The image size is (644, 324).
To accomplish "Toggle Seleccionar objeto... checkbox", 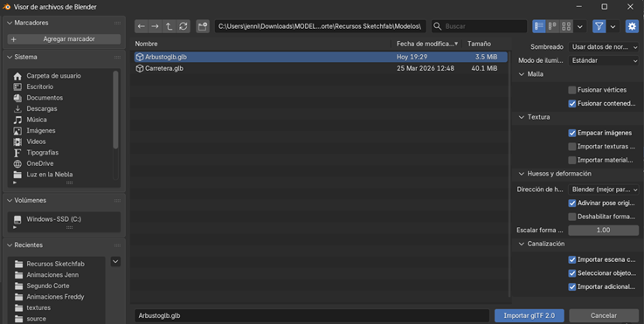I will pyautogui.click(x=572, y=273).
